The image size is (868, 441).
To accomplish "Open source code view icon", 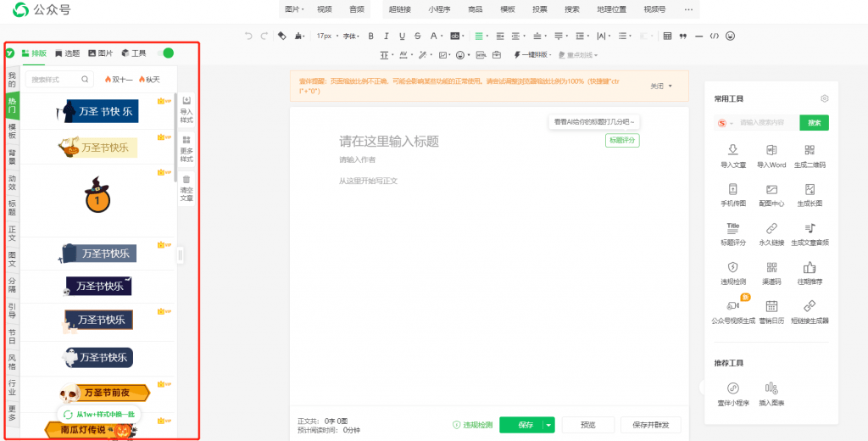I will click(x=715, y=36).
